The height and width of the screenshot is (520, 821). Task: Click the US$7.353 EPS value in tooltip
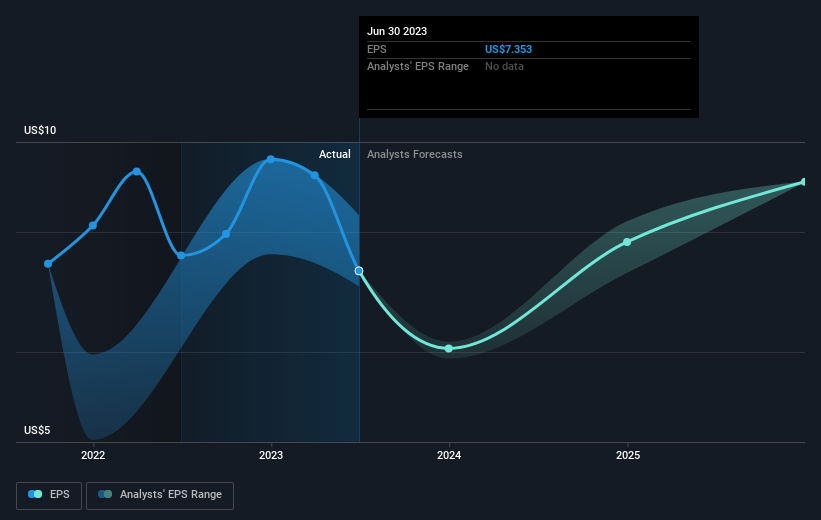(x=508, y=49)
